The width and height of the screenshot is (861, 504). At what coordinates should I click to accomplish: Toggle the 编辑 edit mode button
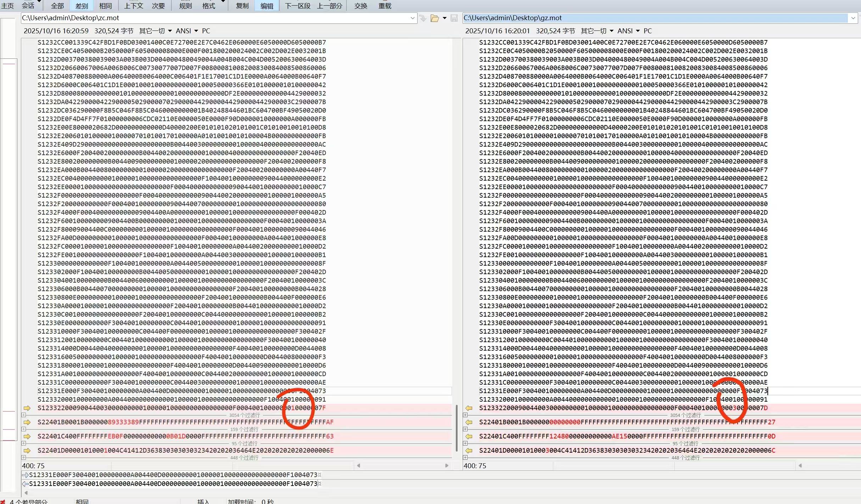(x=267, y=6)
